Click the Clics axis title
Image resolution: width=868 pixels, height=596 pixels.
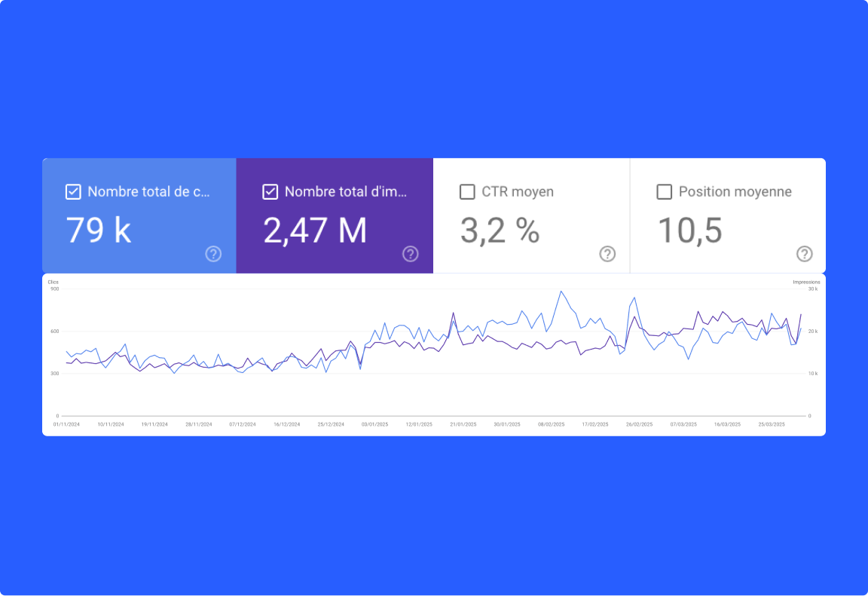tap(53, 283)
